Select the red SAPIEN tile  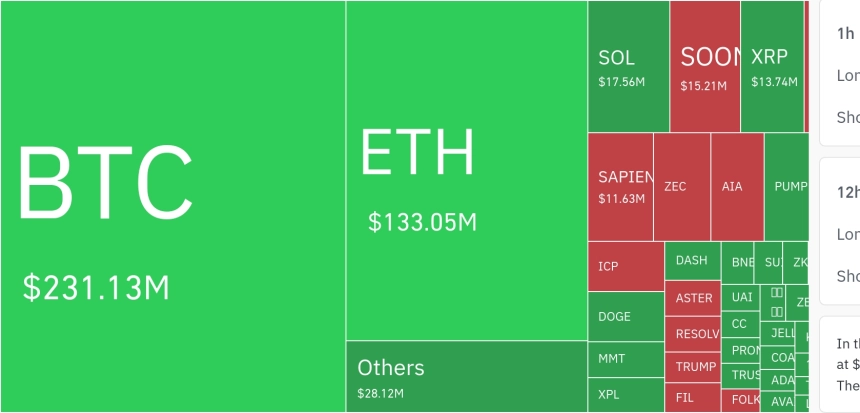click(x=620, y=186)
